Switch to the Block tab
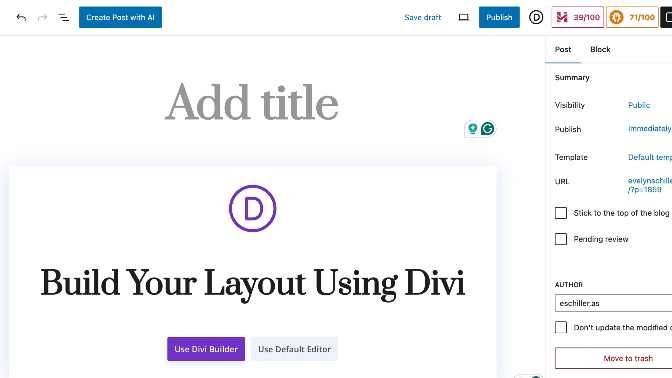Viewport: 672px width, 378px height. [x=600, y=49]
